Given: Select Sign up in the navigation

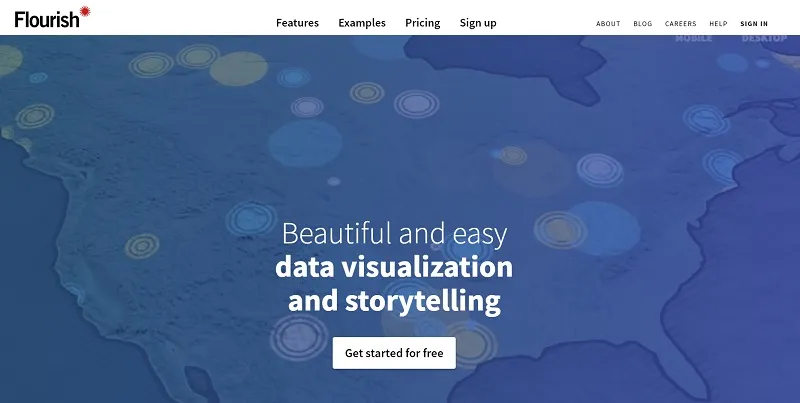Looking at the screenshot, I should (x=478, y=23).
